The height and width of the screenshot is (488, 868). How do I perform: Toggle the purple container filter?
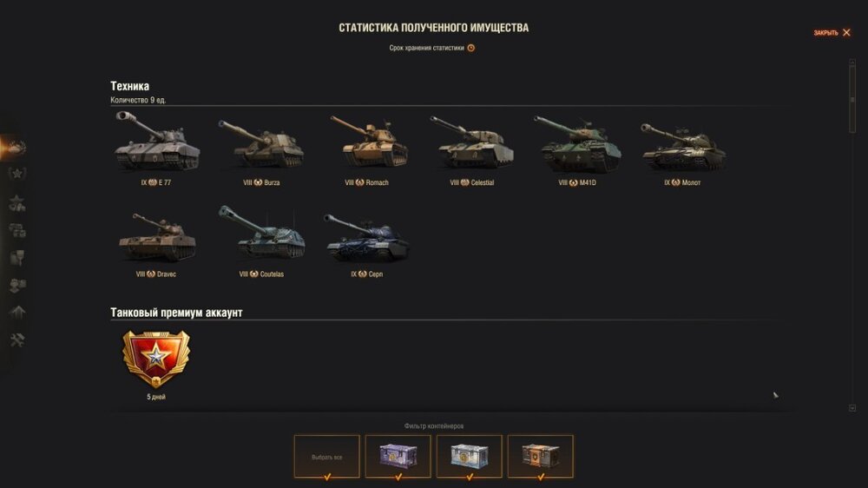click(x=398, y=457)
